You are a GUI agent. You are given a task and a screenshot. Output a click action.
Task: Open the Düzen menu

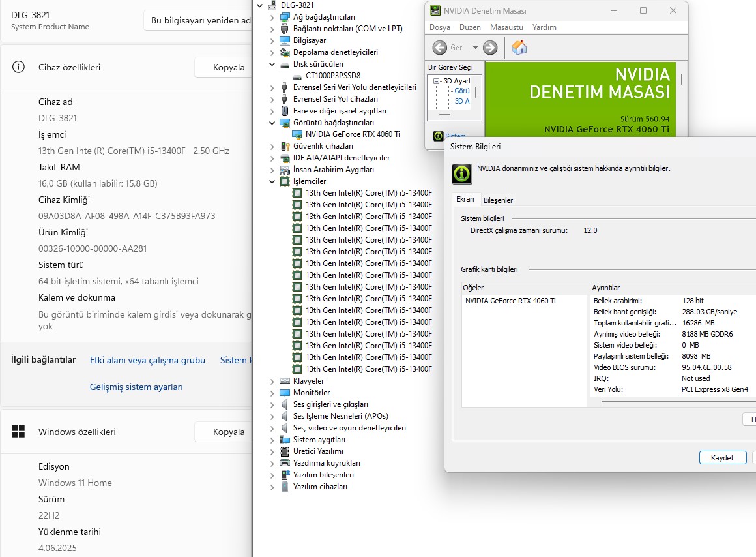tap(470, 27)
